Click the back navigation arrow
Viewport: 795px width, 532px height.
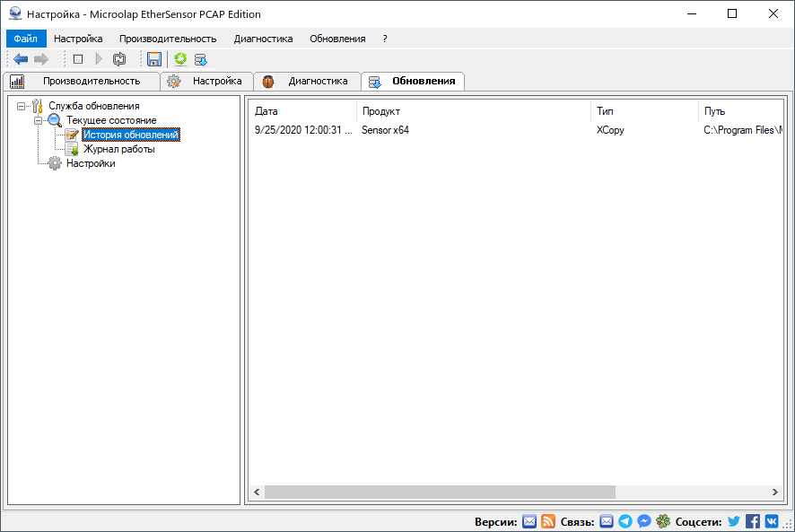[x=20, y=59]
